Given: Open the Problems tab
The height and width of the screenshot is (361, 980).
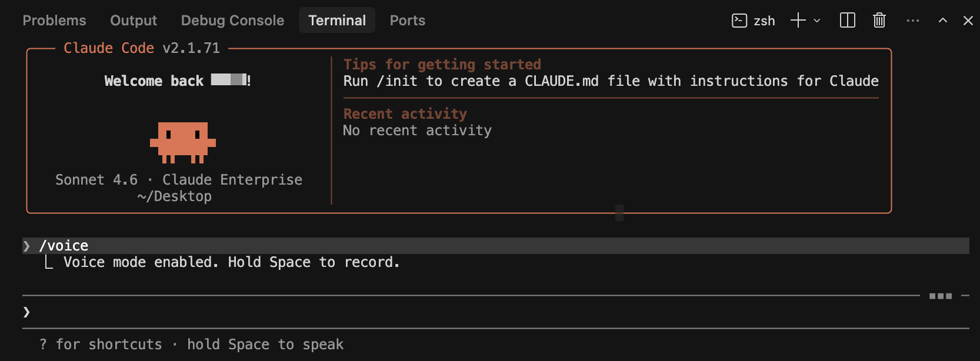Looking at the screenshot, I should [x=54, y=21].
